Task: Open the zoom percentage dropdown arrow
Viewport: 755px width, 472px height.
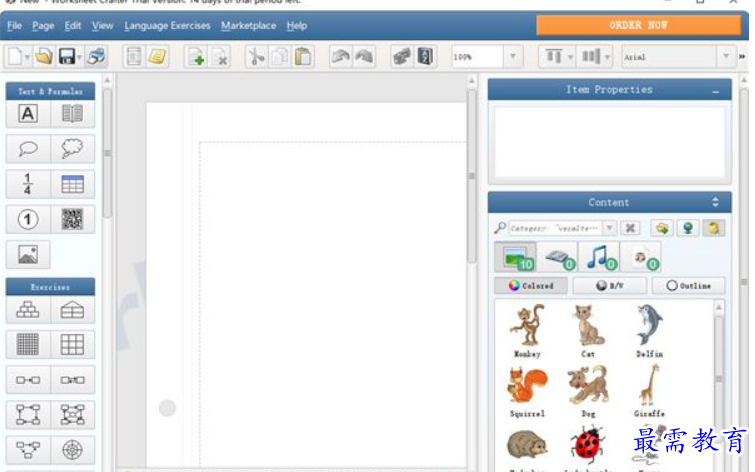Action: point(513,57)
